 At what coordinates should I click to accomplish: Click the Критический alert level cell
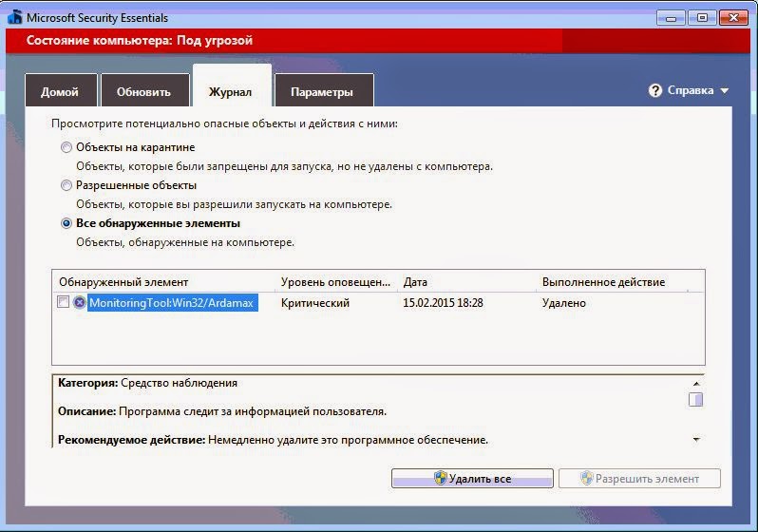click(315, 303)
